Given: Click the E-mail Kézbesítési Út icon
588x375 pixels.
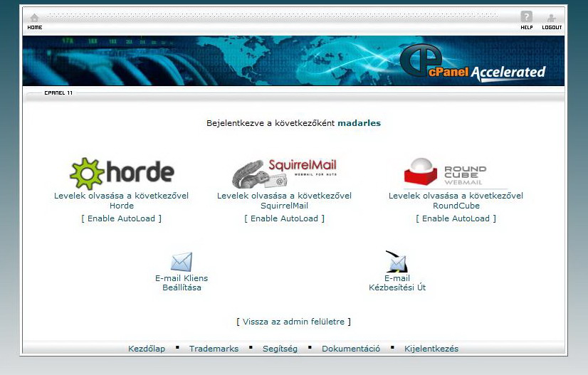Looking at the screenshot, I should [x=397, y=261].
